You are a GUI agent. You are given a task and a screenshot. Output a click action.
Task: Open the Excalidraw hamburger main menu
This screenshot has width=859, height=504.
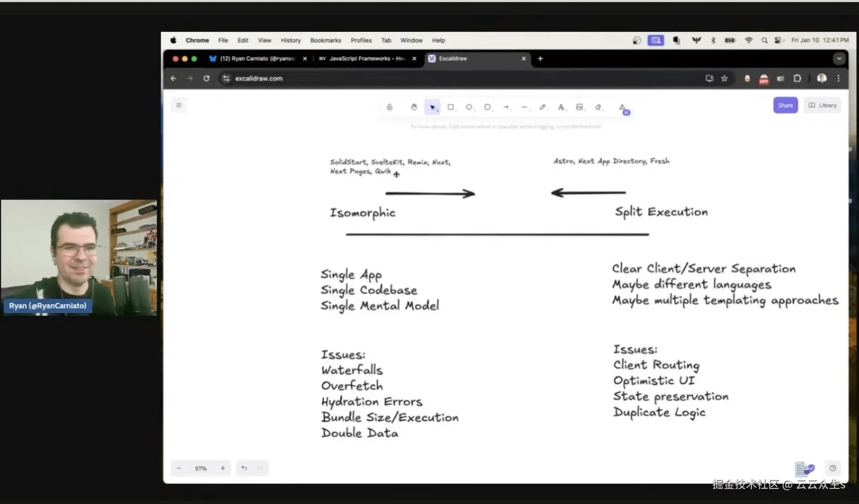coord(179,105)
